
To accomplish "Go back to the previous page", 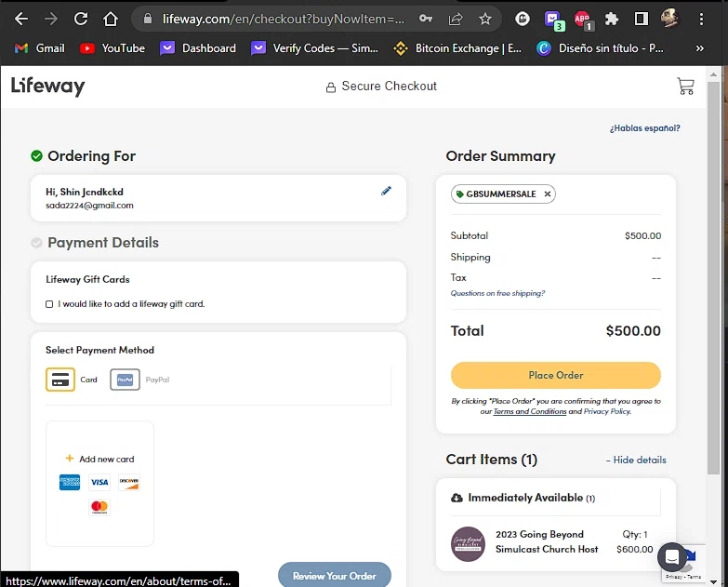I will [x=20, y=19].
